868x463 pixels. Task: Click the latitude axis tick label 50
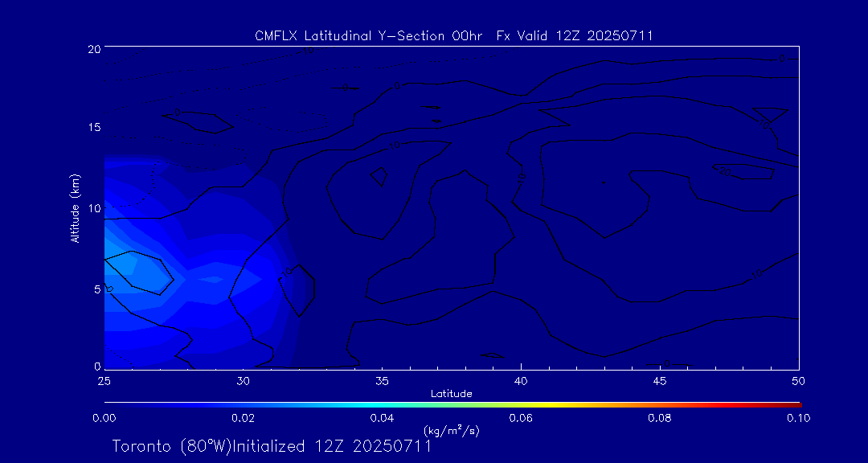[x=799, y=381]
